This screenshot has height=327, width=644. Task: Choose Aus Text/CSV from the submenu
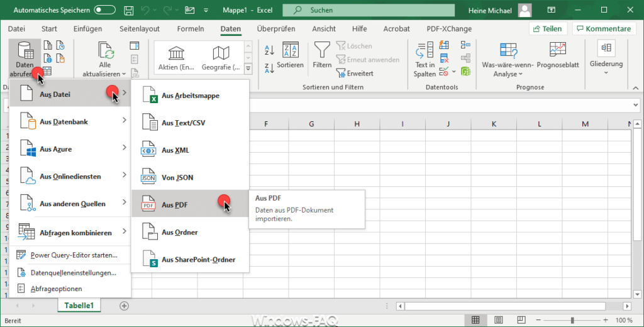pos(190,123)
